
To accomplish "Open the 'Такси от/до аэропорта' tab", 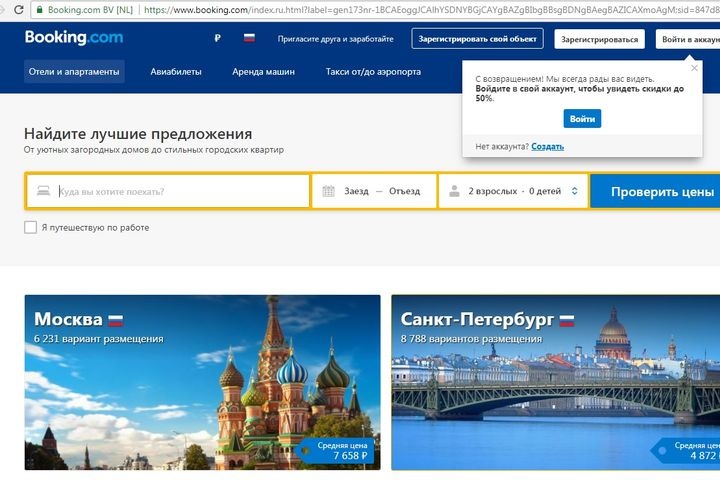I will tap(373, 72).
